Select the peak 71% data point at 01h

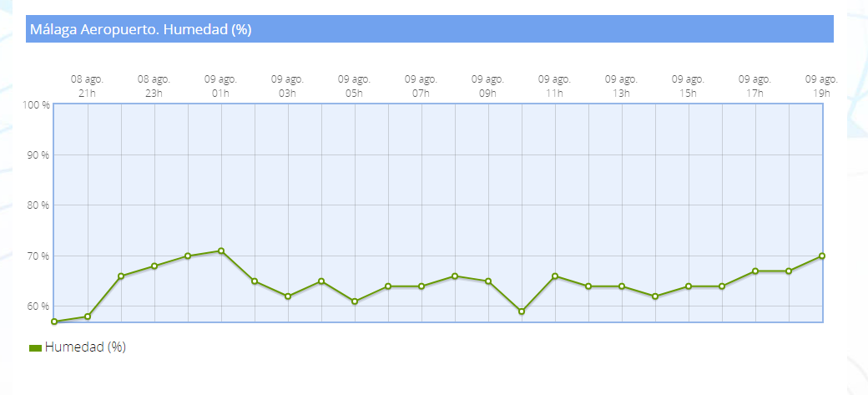coord(221,251)
